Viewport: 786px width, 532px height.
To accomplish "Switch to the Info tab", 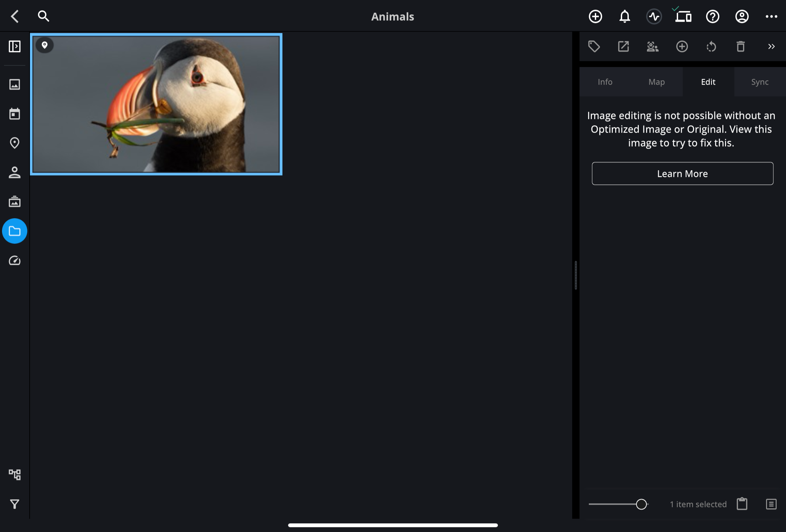I will [605, 82].
